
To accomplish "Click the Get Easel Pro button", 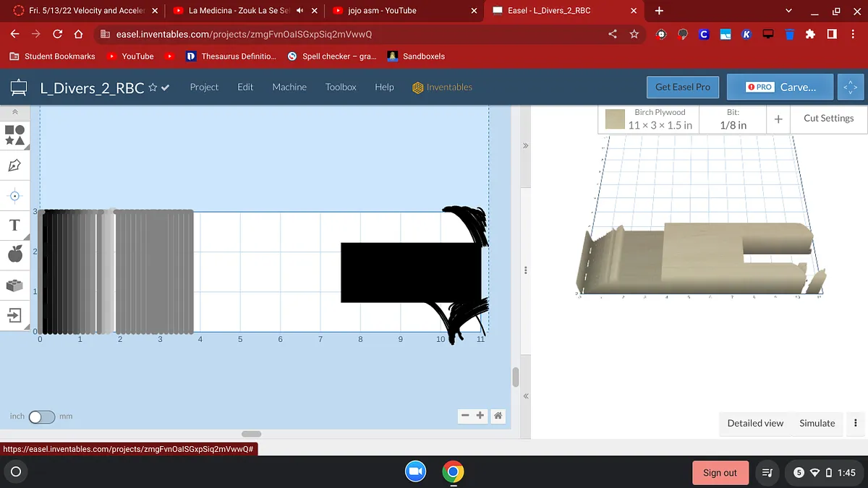I will [682, 87].
